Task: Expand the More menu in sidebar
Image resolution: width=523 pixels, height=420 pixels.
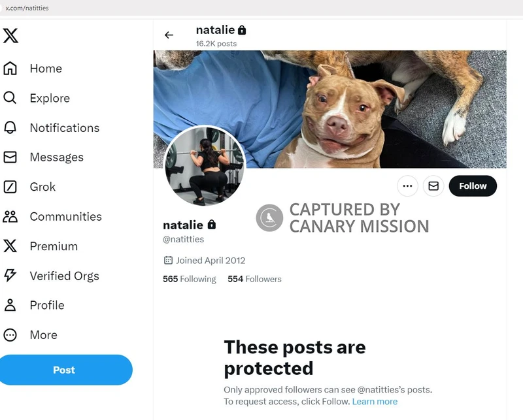Action: click(10, 335)
